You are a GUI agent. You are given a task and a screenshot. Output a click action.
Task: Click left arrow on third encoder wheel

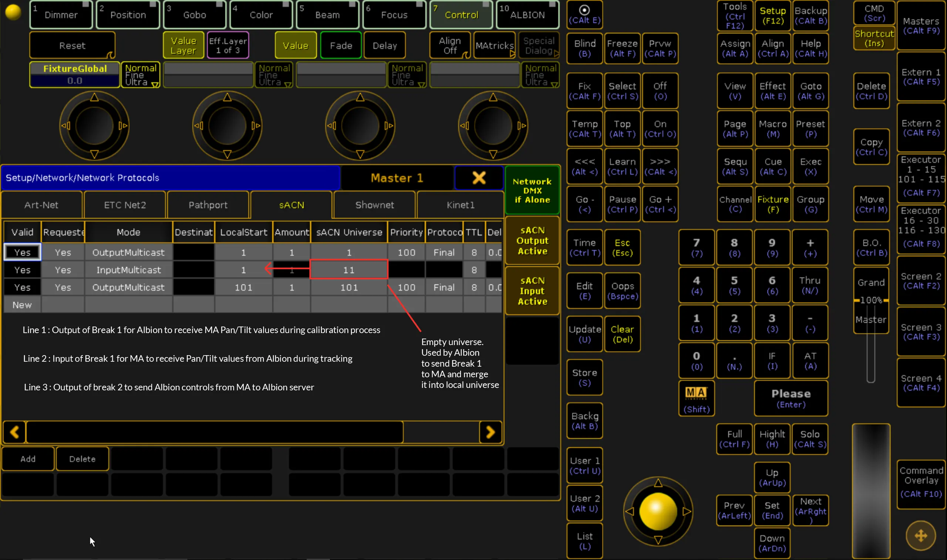pyautogui.click(x=331, y=125)
